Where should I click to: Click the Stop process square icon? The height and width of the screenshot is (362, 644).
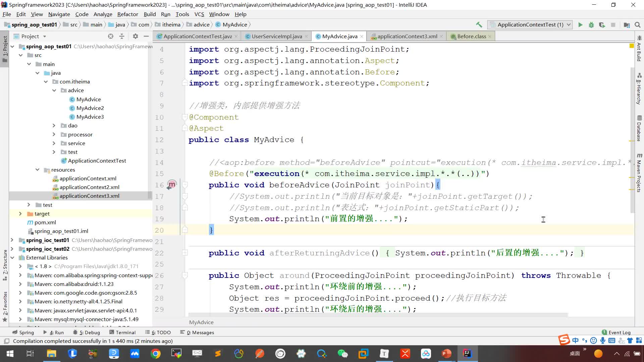pyautogui.click(x=613, y=24)
